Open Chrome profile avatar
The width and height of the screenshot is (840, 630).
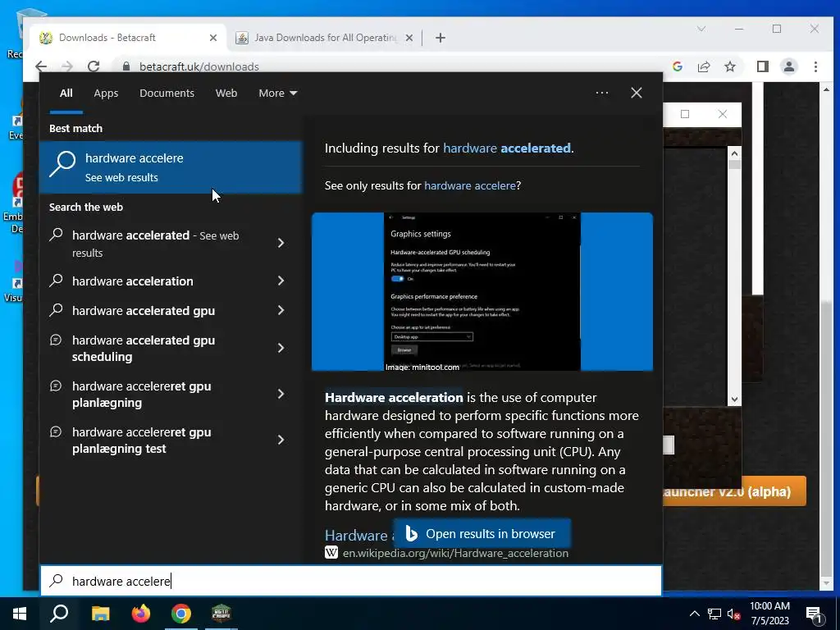click(x=789, y=66)
